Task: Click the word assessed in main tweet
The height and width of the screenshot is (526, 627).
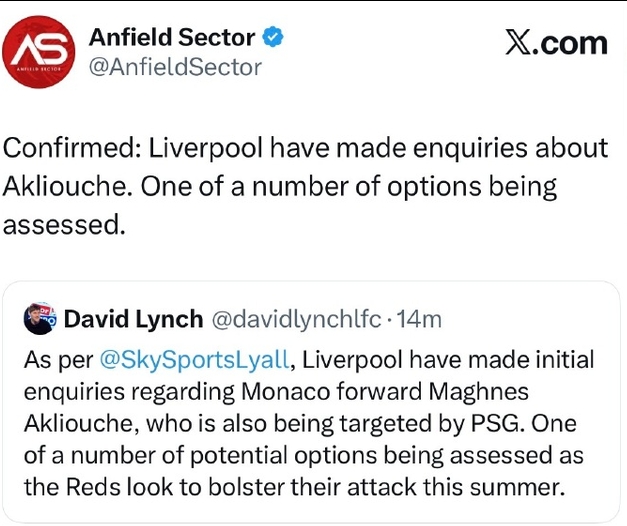Action: (x=60, y=225)
